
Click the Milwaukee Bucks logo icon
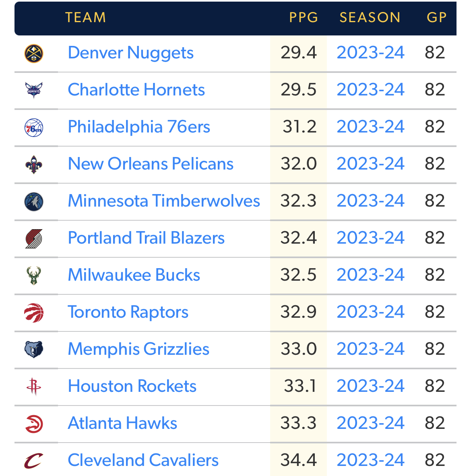click(34, 275)
